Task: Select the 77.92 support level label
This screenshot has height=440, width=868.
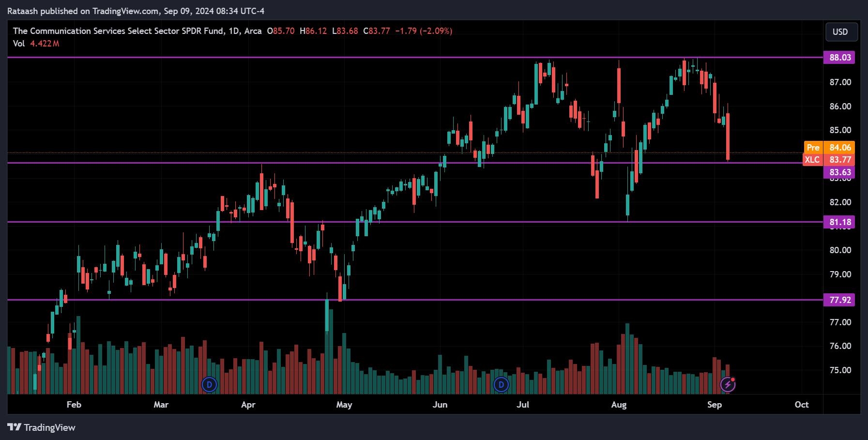Action: pyautogui.click(x=839, y=300)
